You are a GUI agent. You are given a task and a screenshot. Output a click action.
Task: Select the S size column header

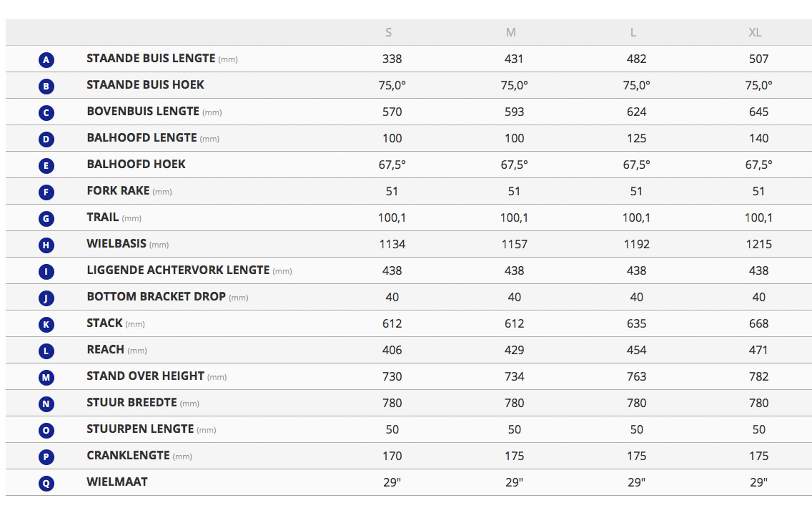point(389,32)
